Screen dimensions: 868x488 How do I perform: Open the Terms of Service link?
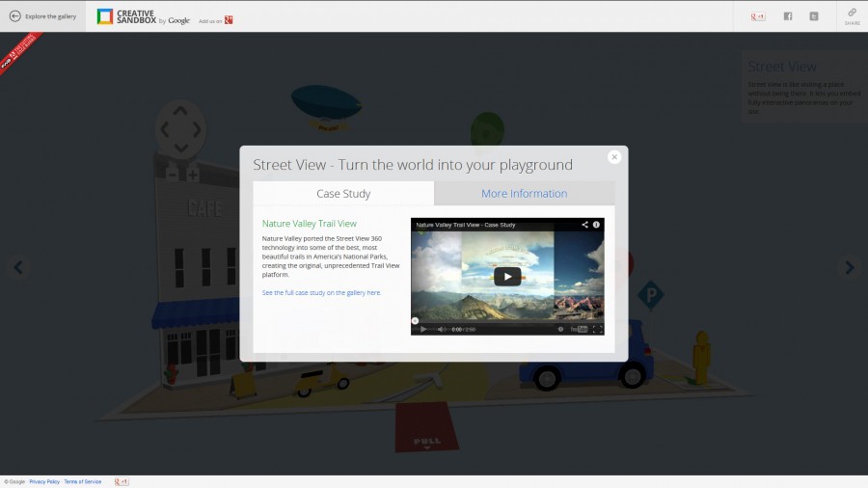[x=83, y=482]
